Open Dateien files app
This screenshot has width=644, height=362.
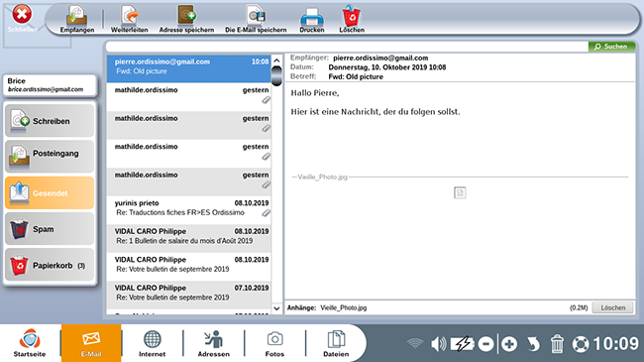coord(336,343)
